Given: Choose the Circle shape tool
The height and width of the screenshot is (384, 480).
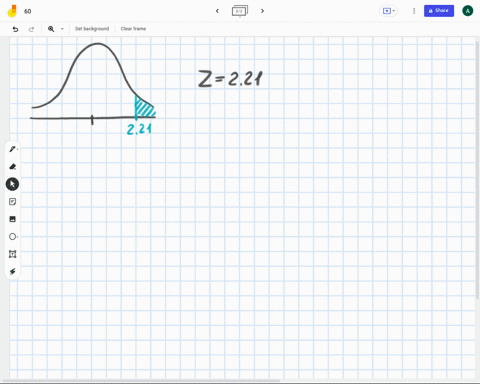Looking at the screenshot, I should [12, 237].
